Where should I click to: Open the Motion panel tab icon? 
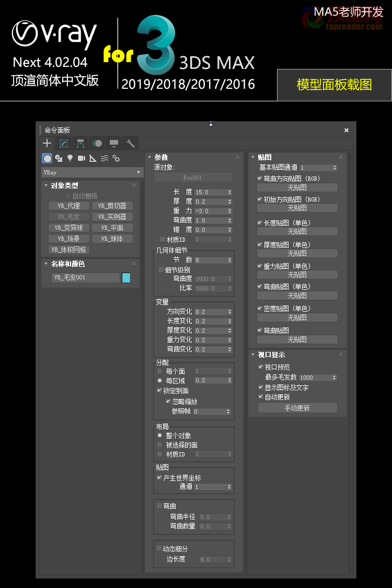pyautogui.click(x=97, y=143)
